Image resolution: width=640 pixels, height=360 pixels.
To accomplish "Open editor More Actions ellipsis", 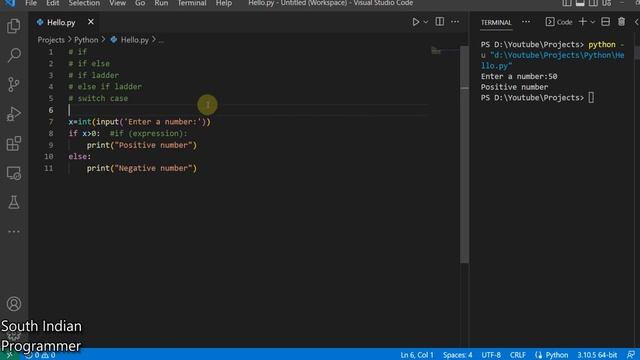I will [455, 22].
